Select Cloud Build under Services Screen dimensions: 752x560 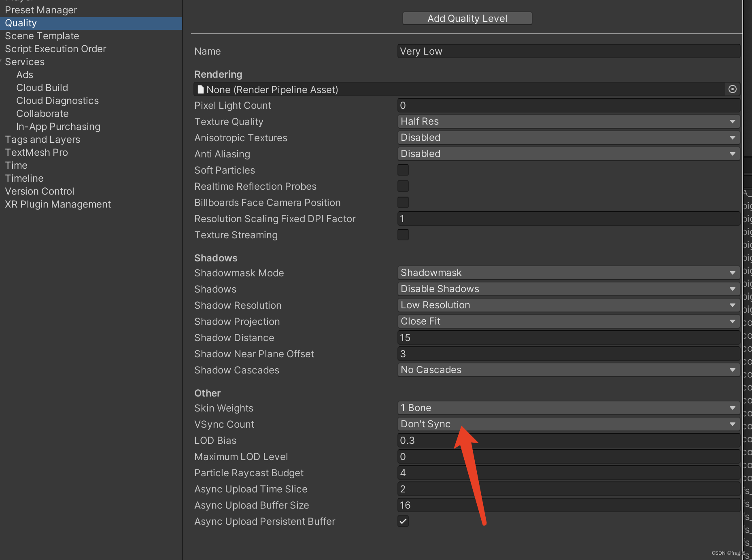pyautogui.click(x=42, y=88)
